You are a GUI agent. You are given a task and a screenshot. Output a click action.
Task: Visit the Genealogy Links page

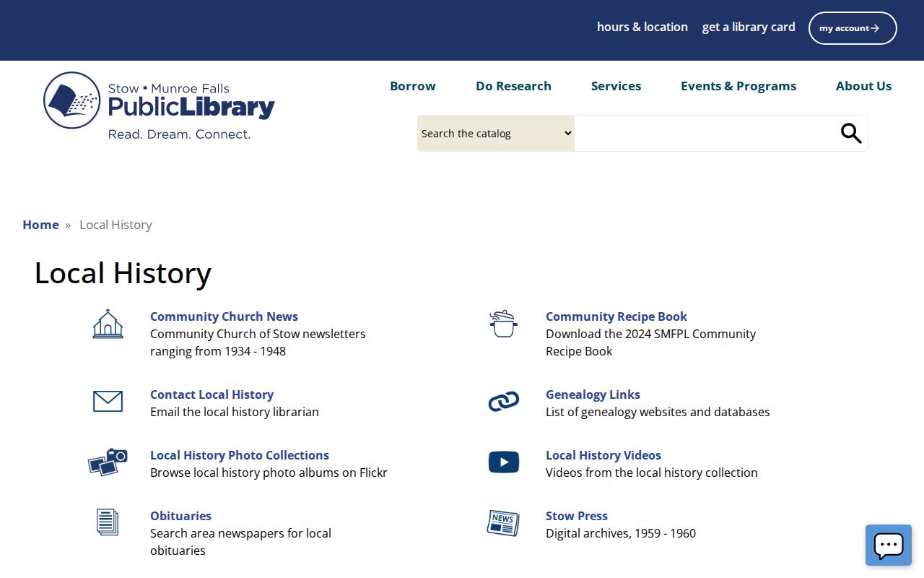(593, 394)
